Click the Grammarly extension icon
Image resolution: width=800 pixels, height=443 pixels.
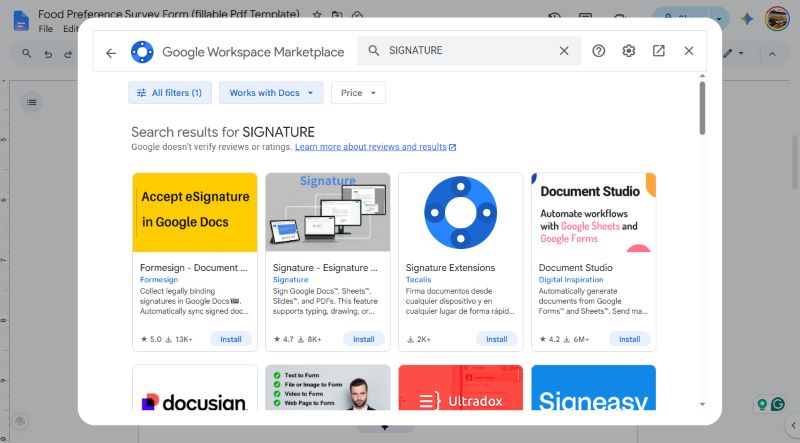click(778, 405)
